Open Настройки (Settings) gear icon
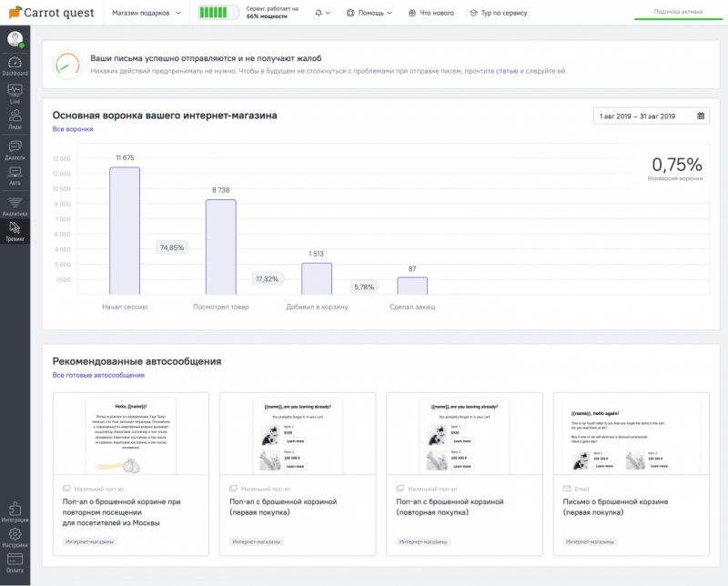The width and height of the screenshot is (728, 586). pos(15,537)
